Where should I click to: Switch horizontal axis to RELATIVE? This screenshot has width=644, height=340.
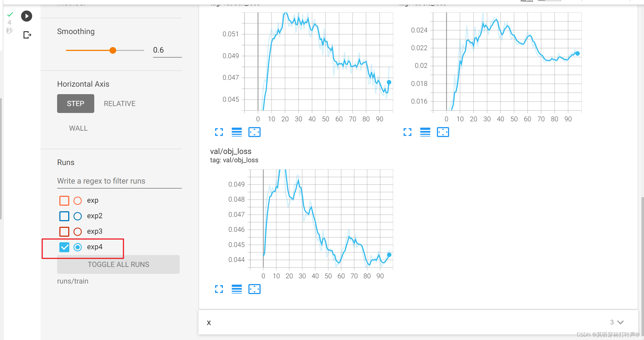coord(119,104)
